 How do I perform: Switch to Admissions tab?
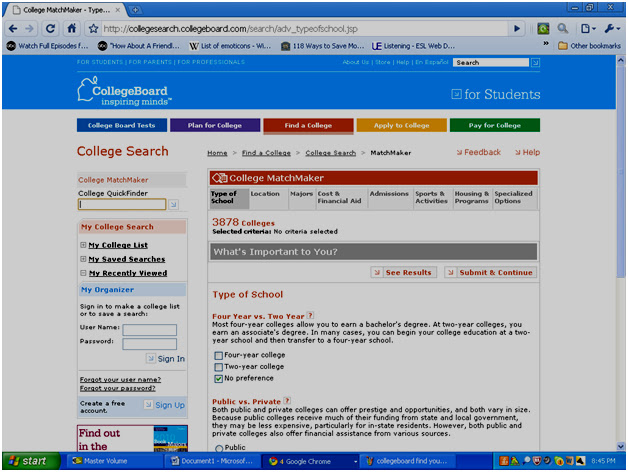(x=390, y=198)
